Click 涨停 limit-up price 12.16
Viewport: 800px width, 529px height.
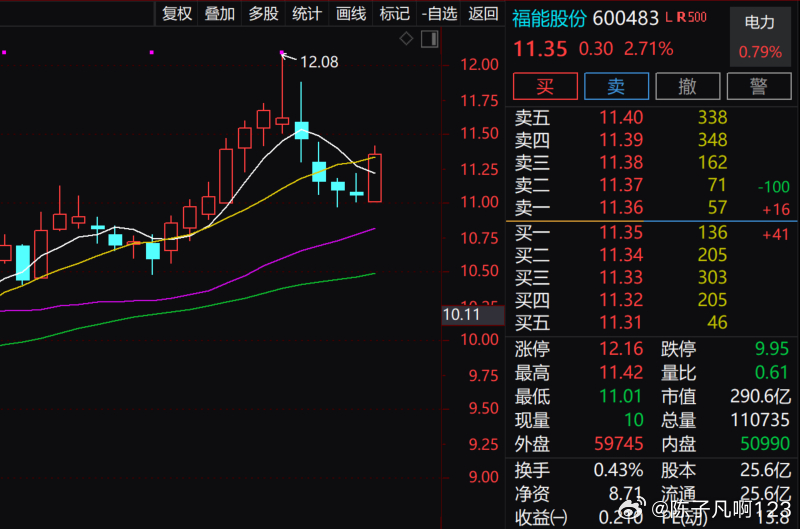(x=621, y=349)
